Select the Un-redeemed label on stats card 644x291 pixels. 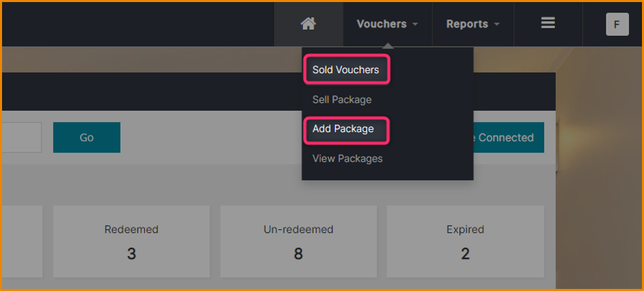pyautogui.click(x=298, y=229)
